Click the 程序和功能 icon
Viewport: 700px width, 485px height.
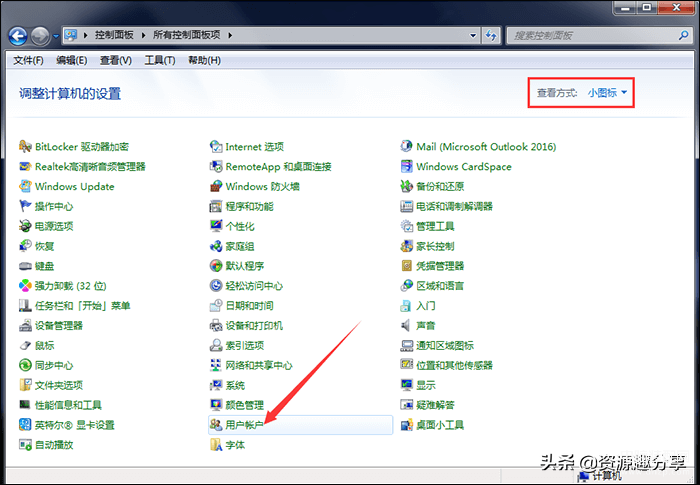216,206
